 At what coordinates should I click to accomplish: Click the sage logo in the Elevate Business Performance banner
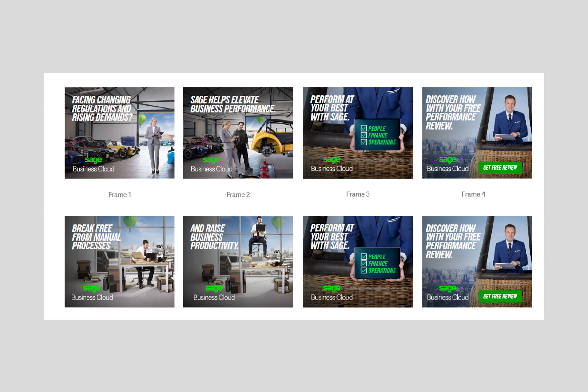tap(211, 160)
